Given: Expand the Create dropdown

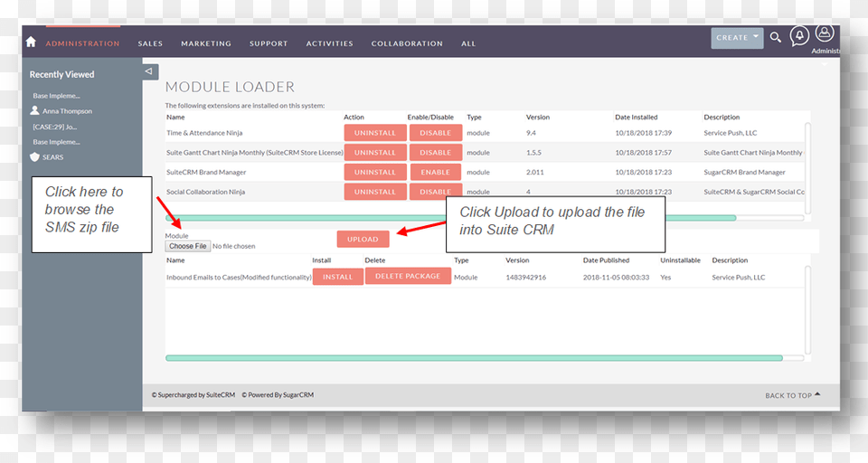Looking at the screenshot, I should [x=737, y=38].
